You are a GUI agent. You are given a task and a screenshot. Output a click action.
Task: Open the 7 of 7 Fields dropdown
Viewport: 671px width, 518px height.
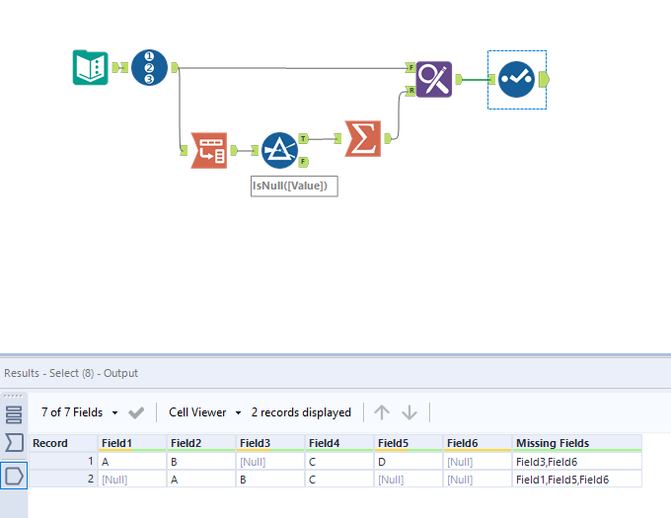point(80,412)
